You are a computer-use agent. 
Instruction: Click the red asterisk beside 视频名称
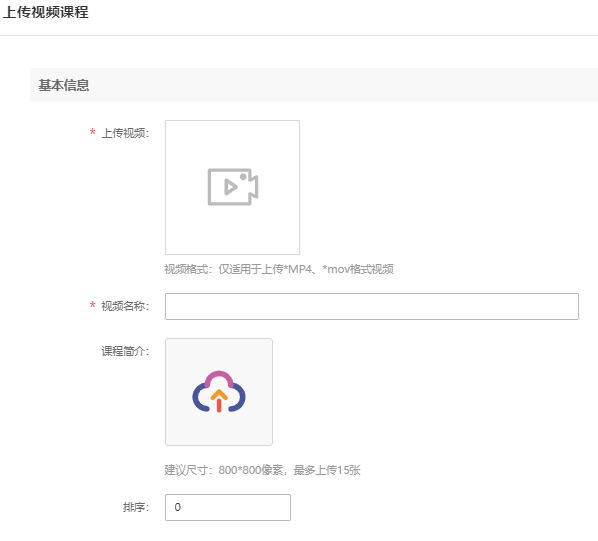(x=92, y=305)
